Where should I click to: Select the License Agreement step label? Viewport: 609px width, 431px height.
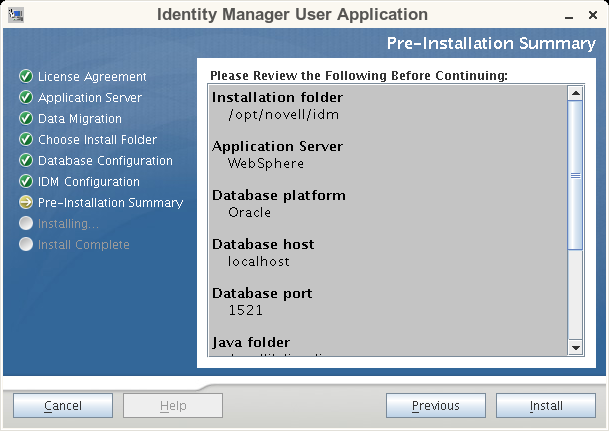click(92, 77)
